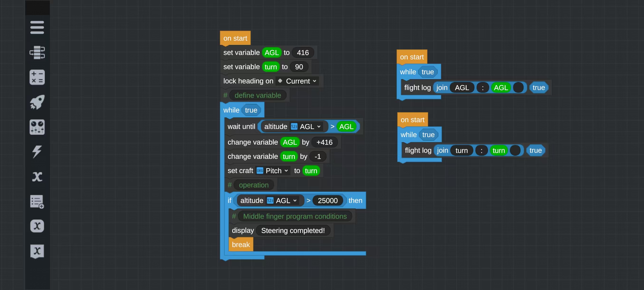Toggle the true value in flight log AGL
Image resolution: width=644 pixels, height=290 pixels.
pyautogui.click(x=539, y=87)
